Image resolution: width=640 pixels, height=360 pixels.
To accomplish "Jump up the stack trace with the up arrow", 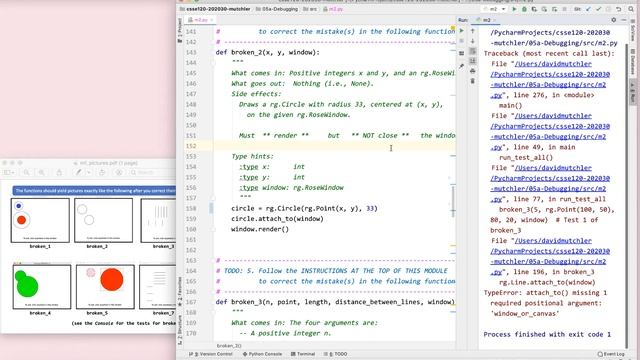I will click(x=473, y=31).
